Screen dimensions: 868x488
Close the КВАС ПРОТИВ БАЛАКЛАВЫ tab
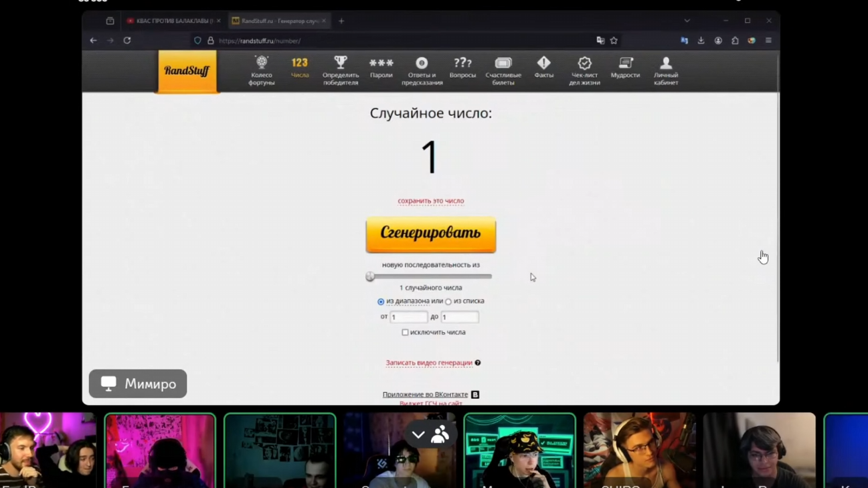218,21
